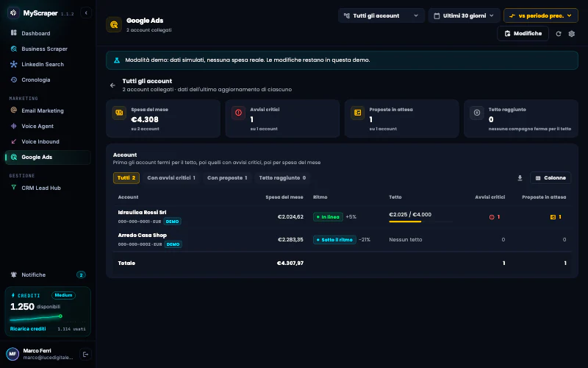Sort by Tetto column header

coord(395,197)
